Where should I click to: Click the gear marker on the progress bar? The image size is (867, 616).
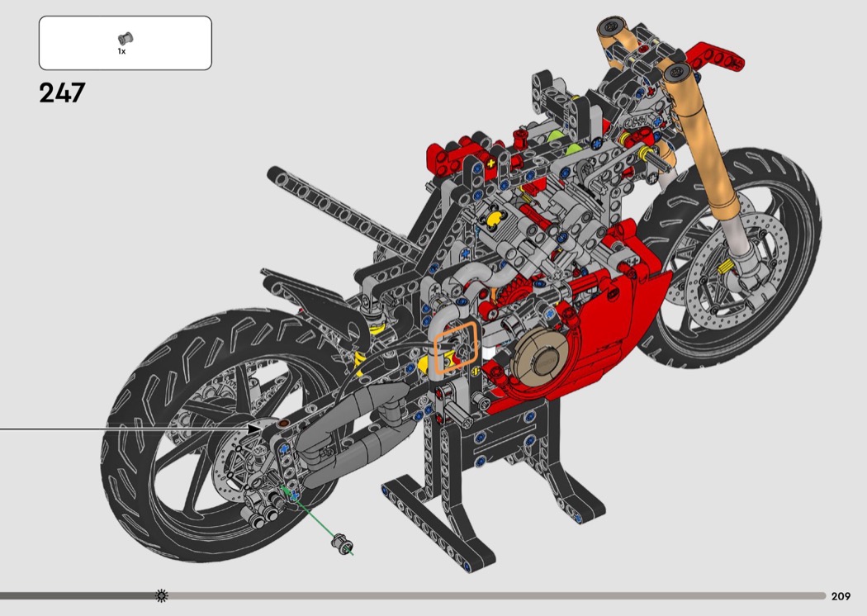pyautogui.click(x=161, y=595)
